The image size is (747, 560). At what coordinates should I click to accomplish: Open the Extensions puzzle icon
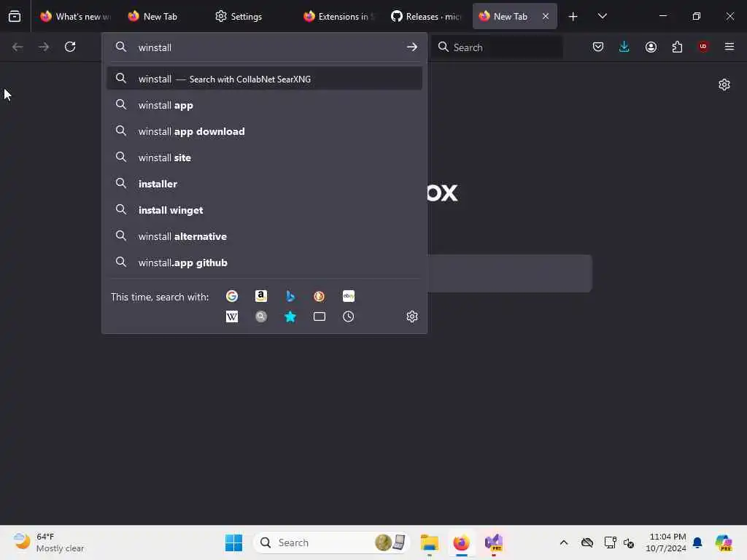(677, 47)
